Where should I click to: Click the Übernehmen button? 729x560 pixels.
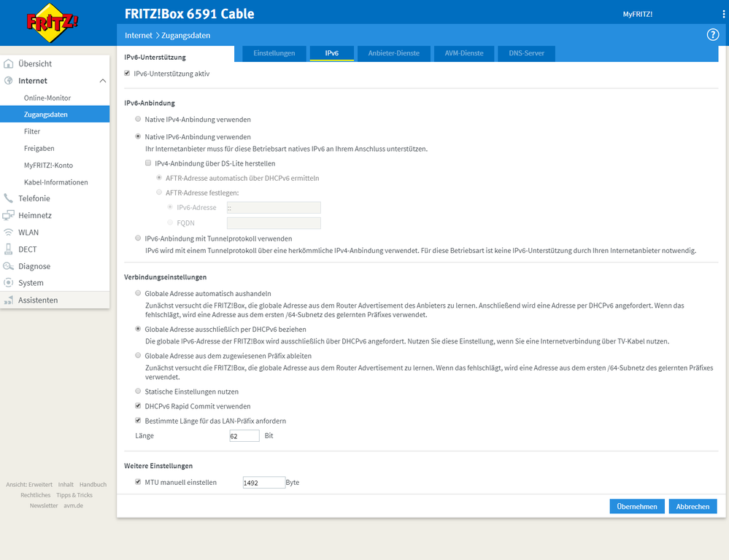(x=637, y=507)
